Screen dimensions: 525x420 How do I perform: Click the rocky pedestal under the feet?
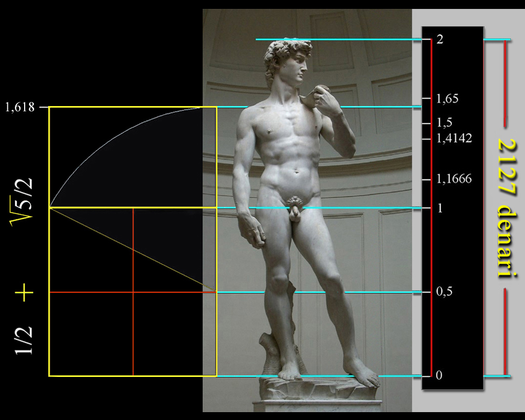click(x=315, y=390)
